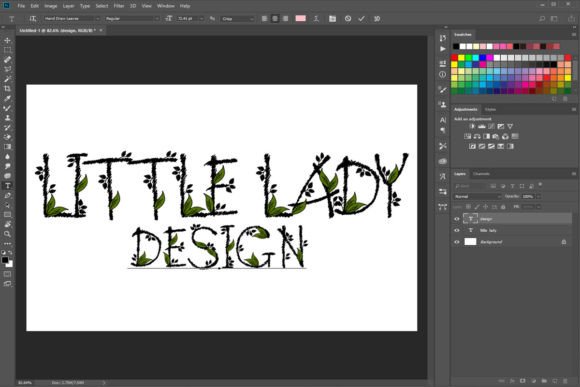Close the Untitled-1 document tab
Image resolution: width=580 pixels, height=387 pixels.
coord(101,30)
